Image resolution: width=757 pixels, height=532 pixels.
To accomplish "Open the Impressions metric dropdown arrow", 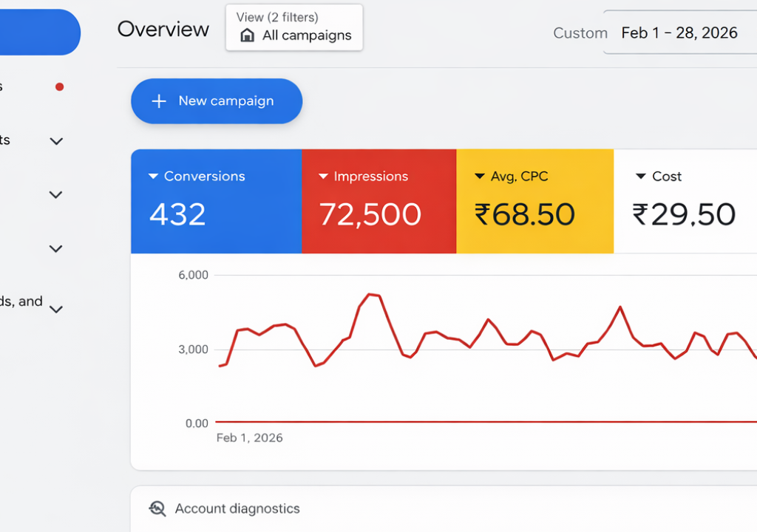I will pos(323,177).
